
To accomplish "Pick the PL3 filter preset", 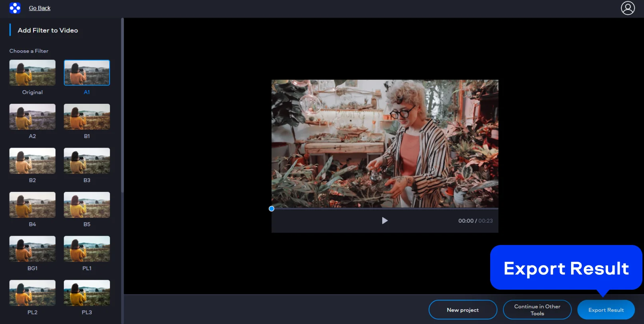I will point(87,293).
